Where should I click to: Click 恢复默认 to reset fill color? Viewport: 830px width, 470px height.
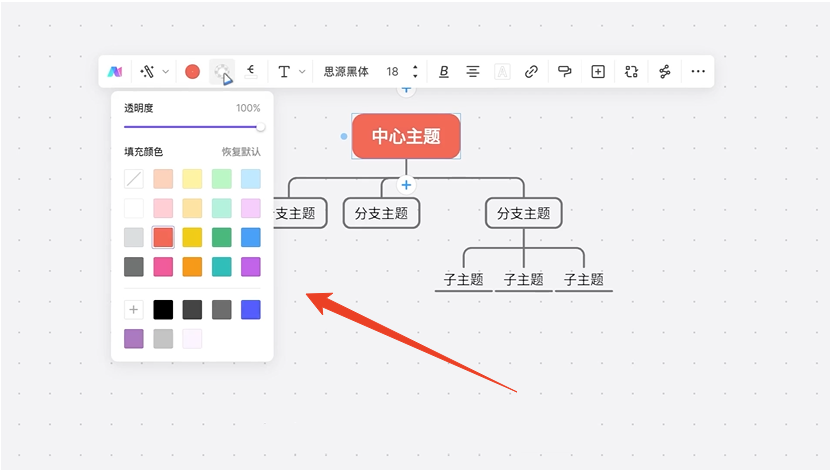point(241,152)
